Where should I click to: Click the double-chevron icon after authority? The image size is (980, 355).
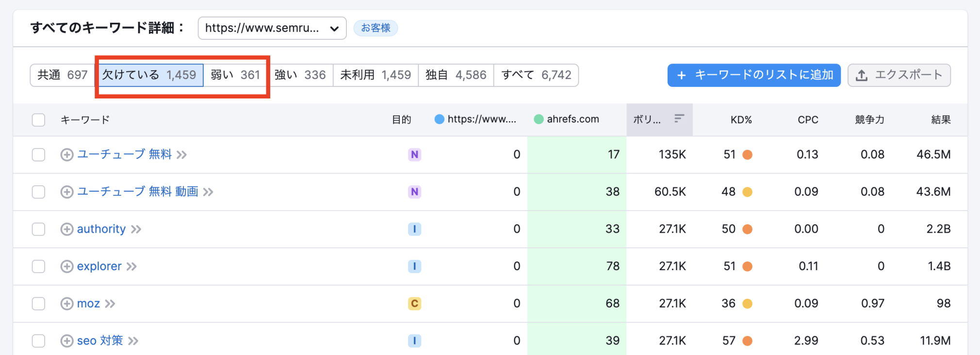pos(136,229)
